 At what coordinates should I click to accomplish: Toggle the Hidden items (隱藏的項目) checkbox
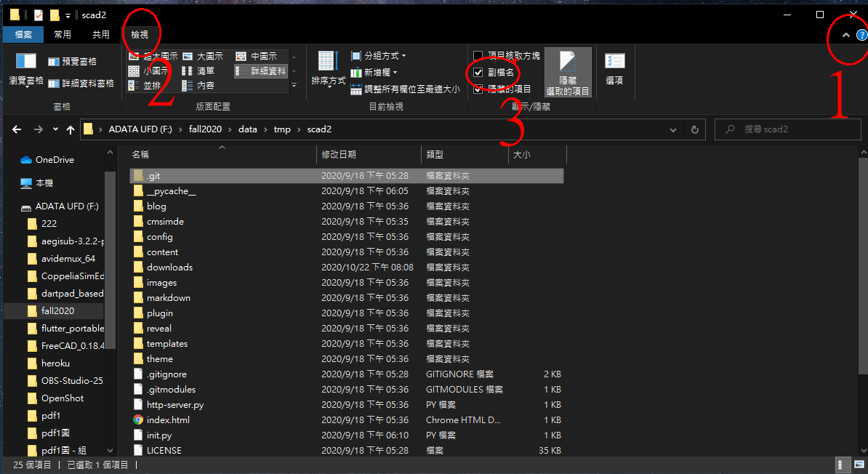[x=478, y=89]
